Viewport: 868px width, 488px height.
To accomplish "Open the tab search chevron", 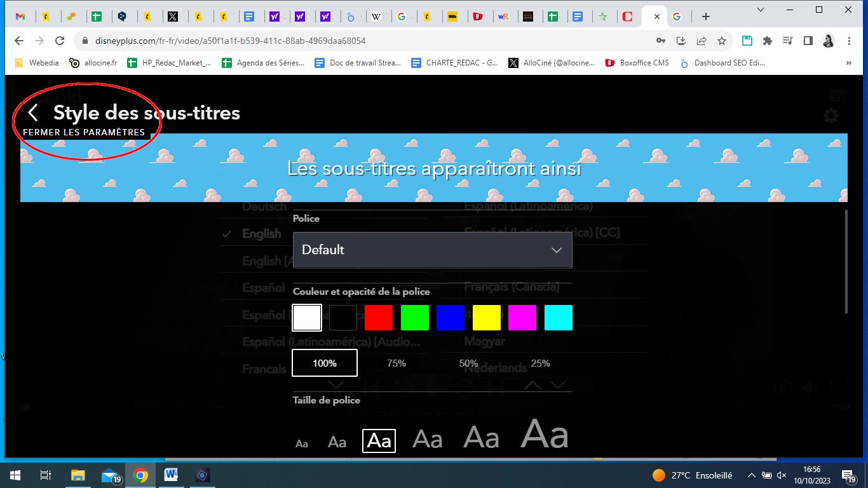I will click(x=761, y=10).
